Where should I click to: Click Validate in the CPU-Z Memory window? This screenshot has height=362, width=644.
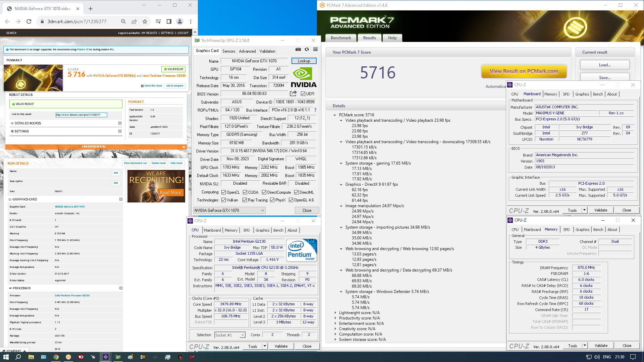[601, 346]
